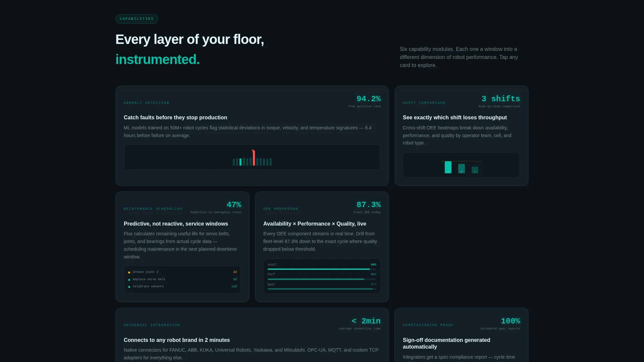
Task: Click the Qual progress bar
Action: [322, 289]
